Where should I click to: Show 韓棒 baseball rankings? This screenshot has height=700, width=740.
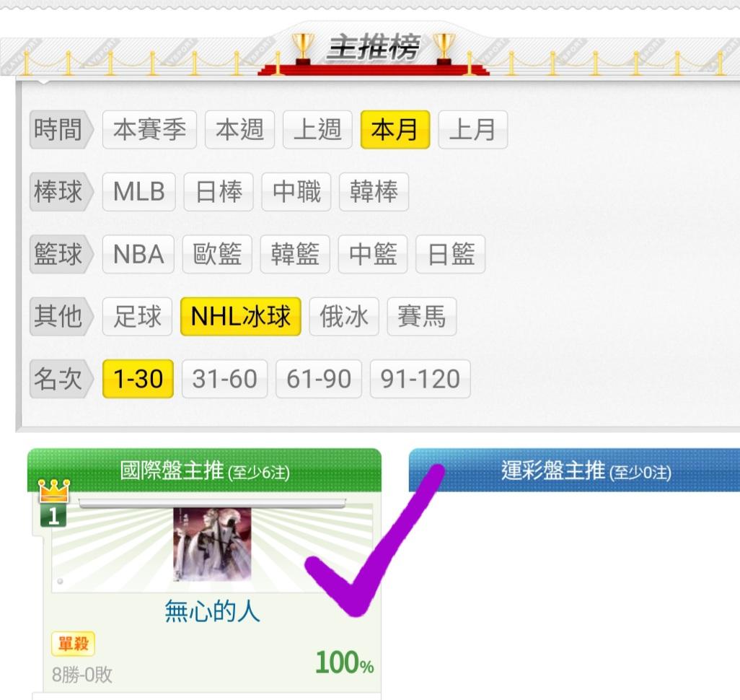point(374,192)
